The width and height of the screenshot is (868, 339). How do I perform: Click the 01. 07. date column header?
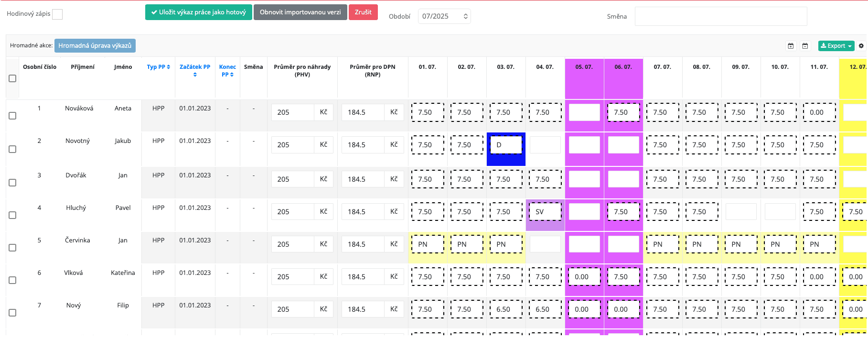coord(428,67)
